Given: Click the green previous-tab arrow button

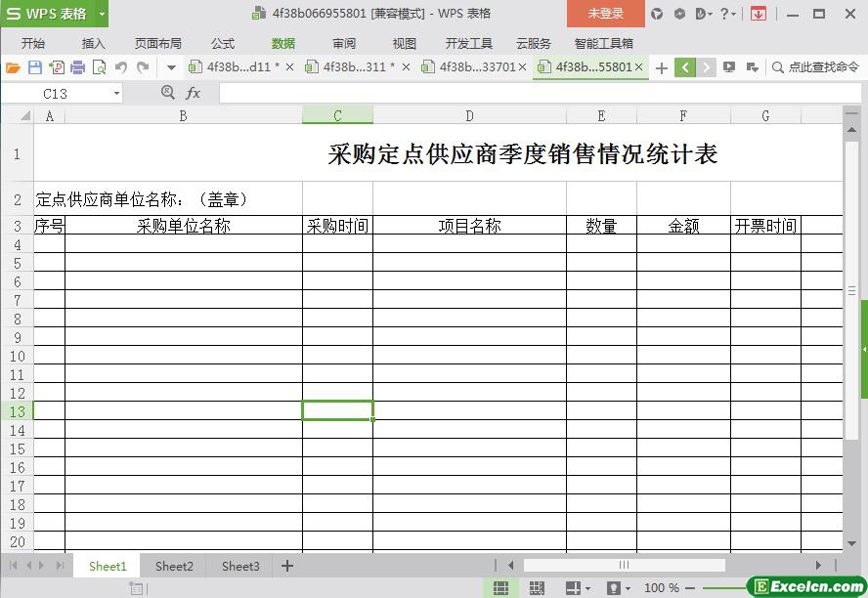Looking at the screenshot, I should point(685,67).
